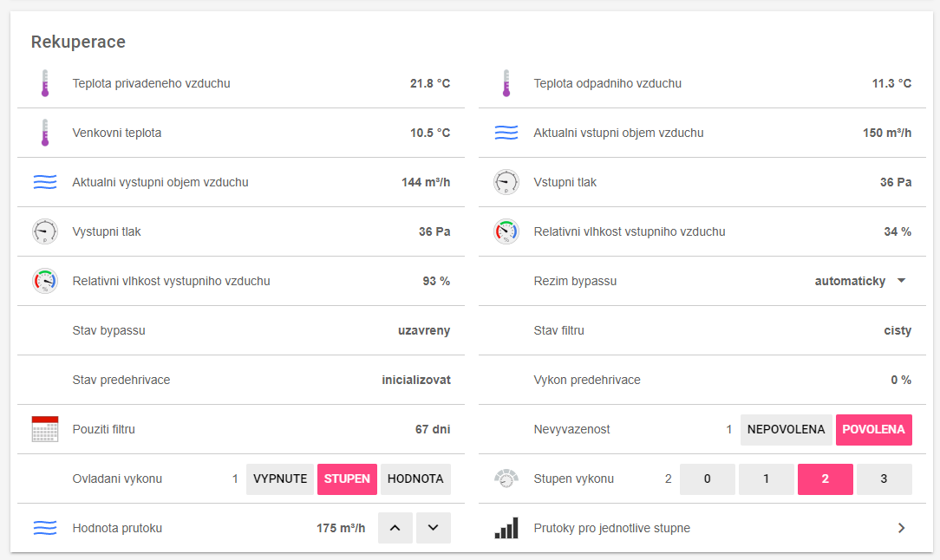
Task: Click the Stupen vykonu fan speed icon
Action: pyautogui.click(x=506, y=479)
